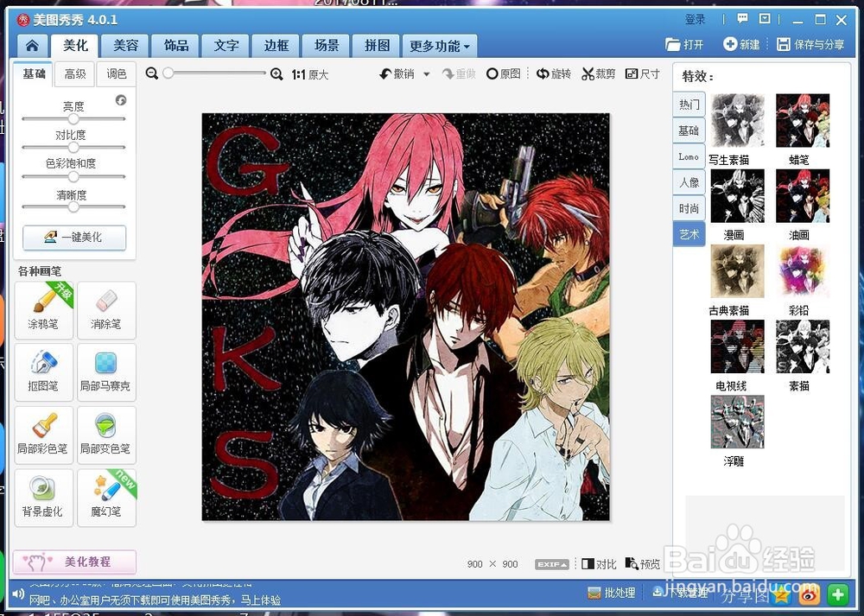
Task: Open the 尺寸 size dialog
Action: 643,73
